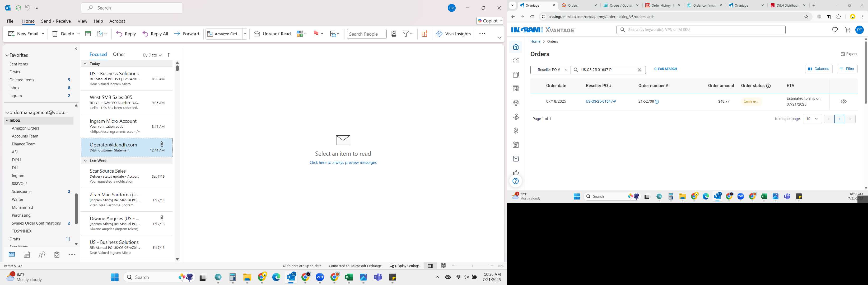The image size is (868, 285).
Task: Switch to Calendar in Outlook navigation
Action: pyautogui.click(x=27, y=255)
